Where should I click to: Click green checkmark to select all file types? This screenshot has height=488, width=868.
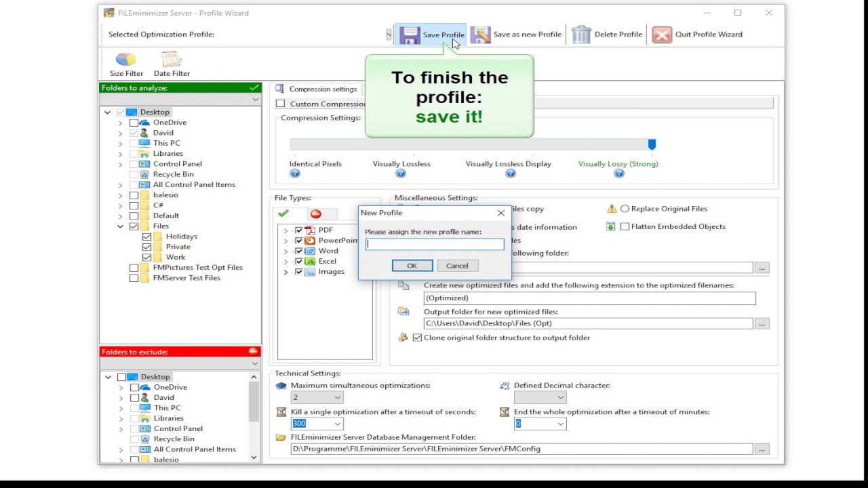283,213
